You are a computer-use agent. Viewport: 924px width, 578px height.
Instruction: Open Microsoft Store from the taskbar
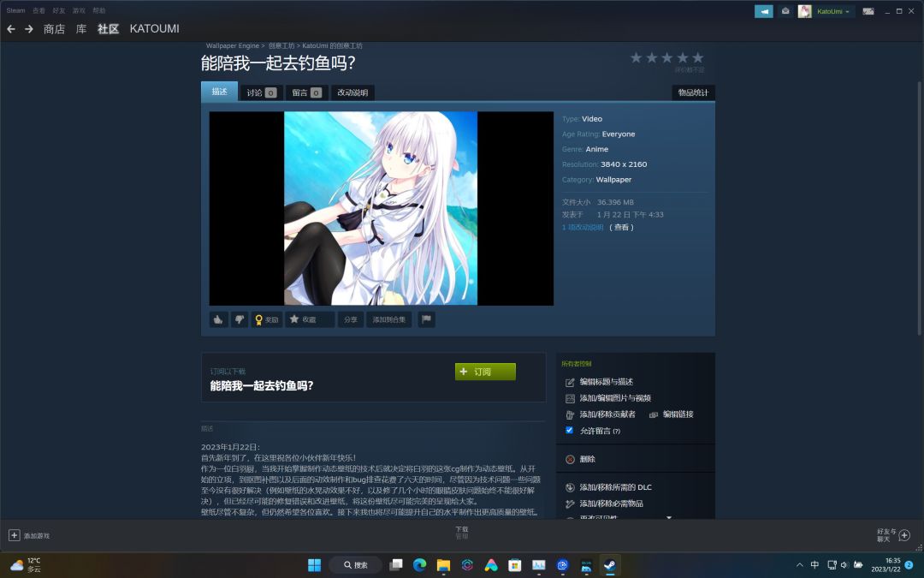[x=514, y=565]
